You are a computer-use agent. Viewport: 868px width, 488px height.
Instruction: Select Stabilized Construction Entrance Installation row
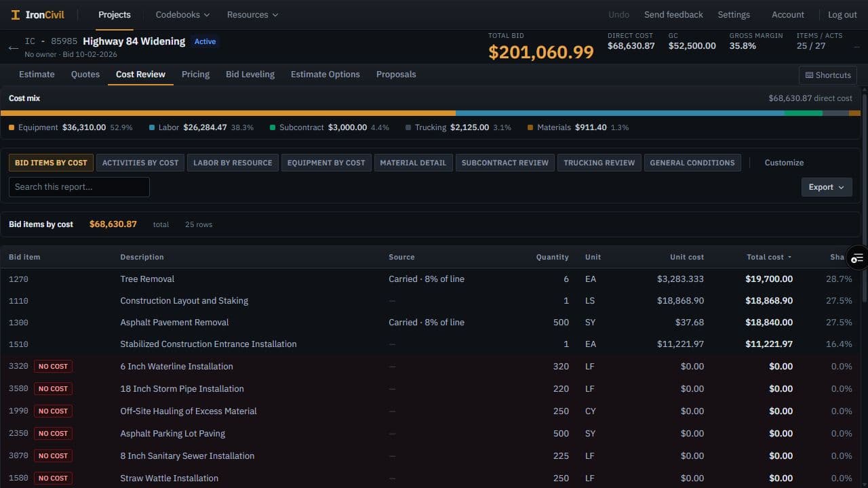pos(431,344)
